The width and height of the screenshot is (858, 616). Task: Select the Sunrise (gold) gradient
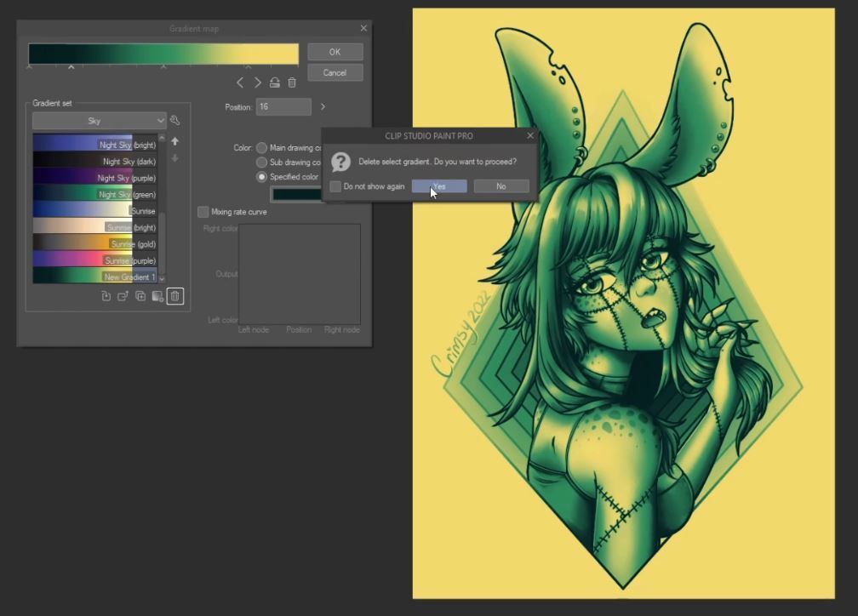(94, 244)
